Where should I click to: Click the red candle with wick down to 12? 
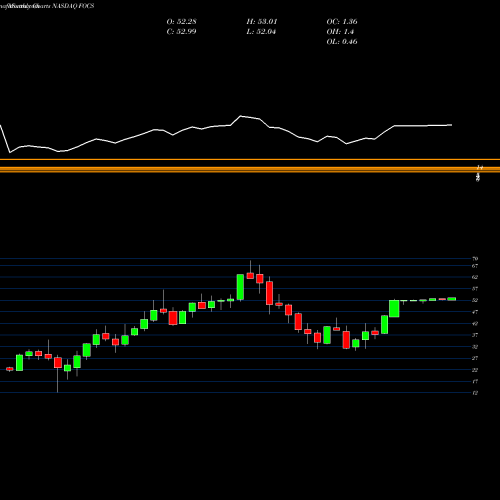coord(58,363)
